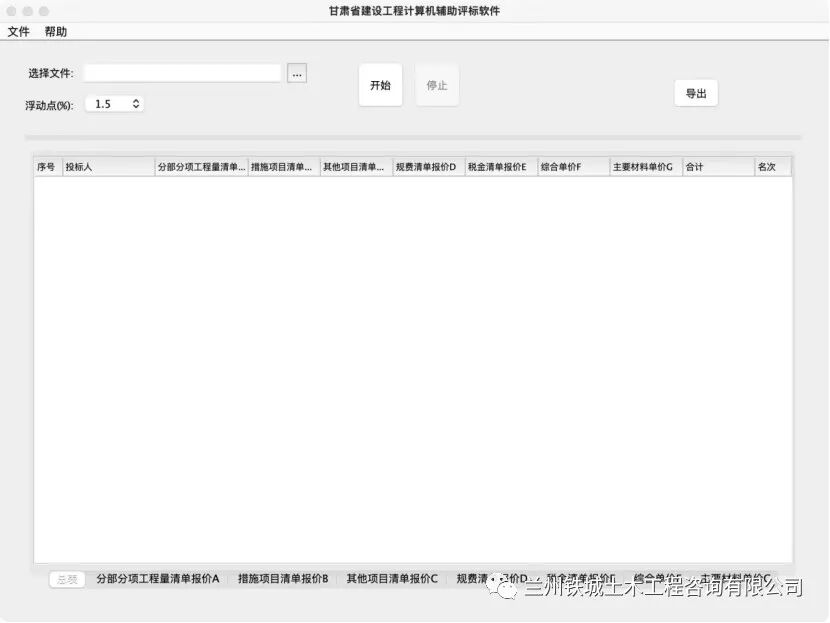Click the 选择文件 path input field

point(182,73)
